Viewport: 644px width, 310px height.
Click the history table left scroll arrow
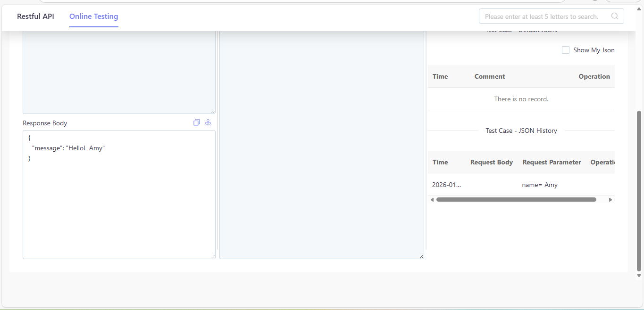[x=432, y=200]
